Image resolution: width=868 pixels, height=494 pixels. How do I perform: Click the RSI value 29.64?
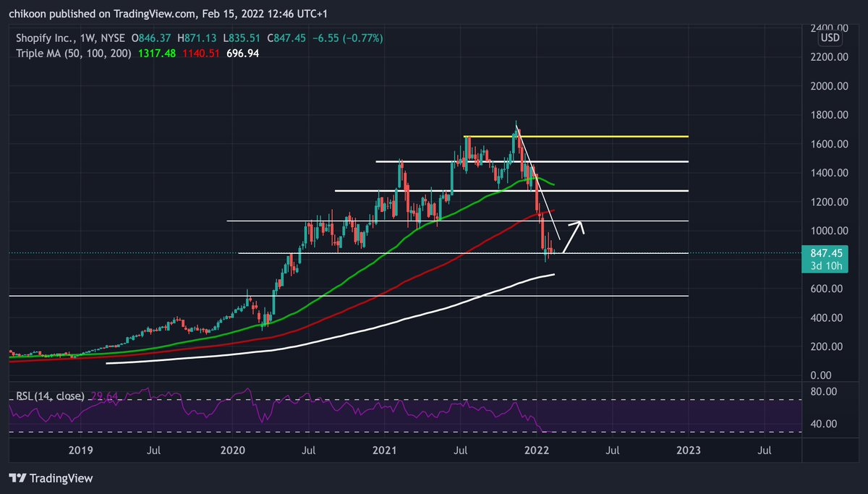point(105,396)
